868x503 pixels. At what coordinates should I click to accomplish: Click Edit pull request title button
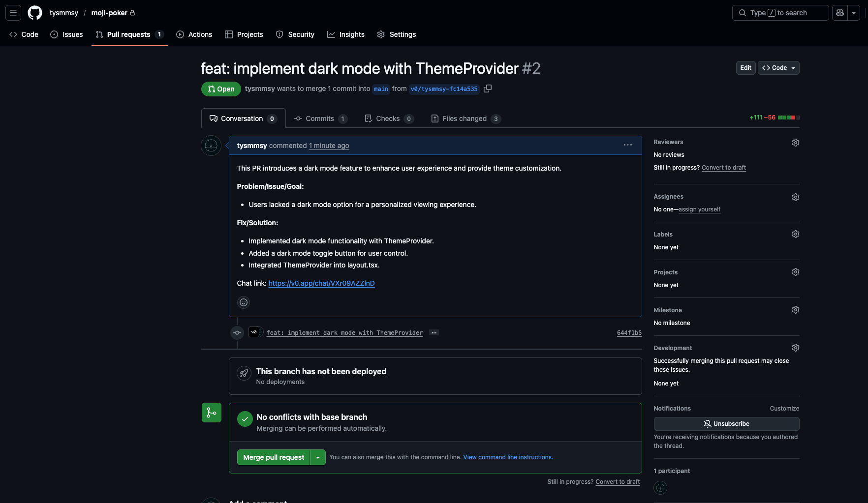746,68
